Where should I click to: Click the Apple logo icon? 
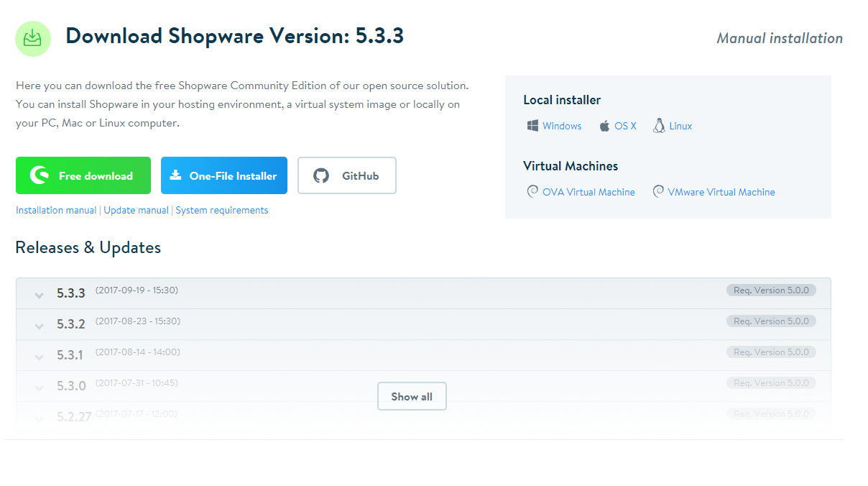pos(605,126)
